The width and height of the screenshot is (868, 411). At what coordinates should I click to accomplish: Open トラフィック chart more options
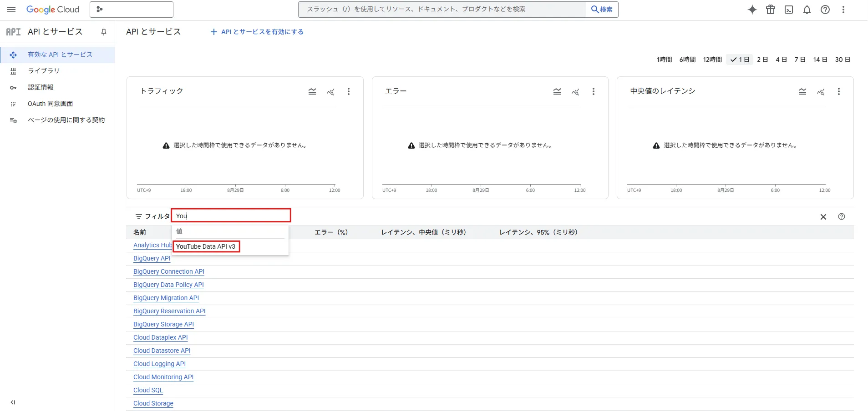(349, 92)
